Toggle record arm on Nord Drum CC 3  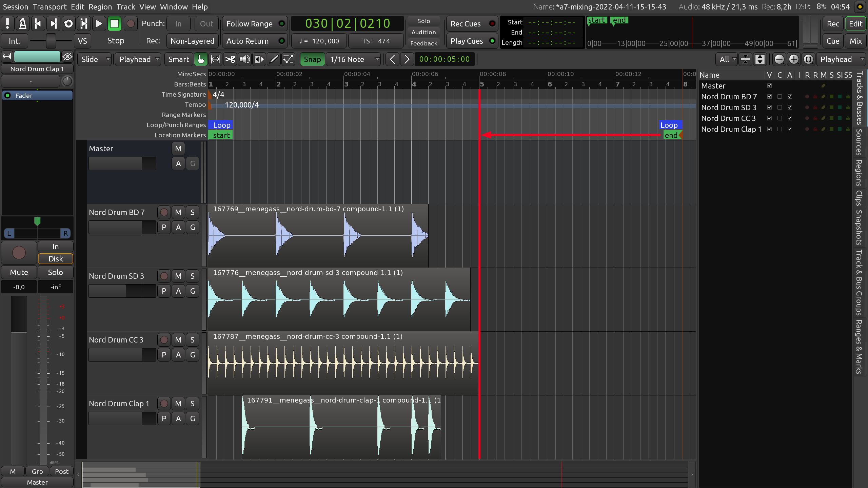(x=163, y=339)
